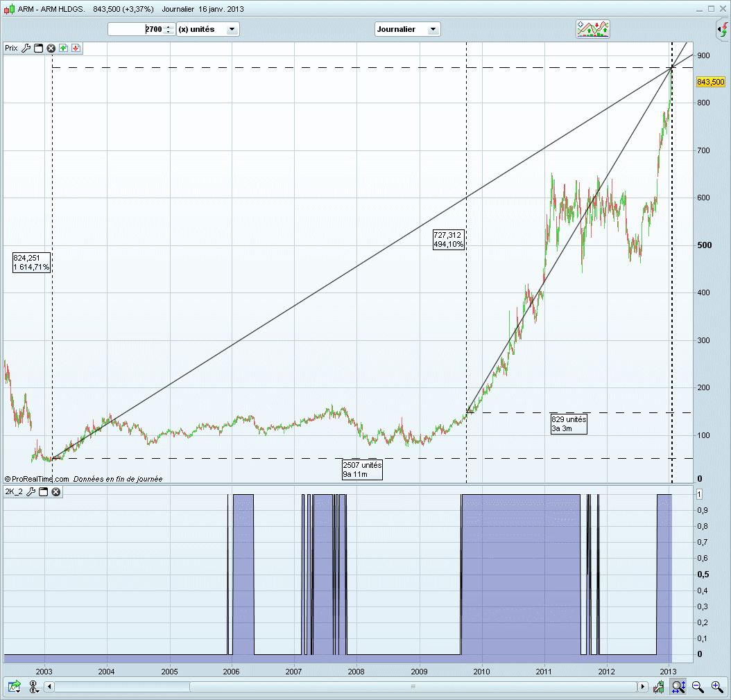Viewport: 731px width, 700px height.
Task: Open the indicators and trading systems button
Action: click(593, 29)
